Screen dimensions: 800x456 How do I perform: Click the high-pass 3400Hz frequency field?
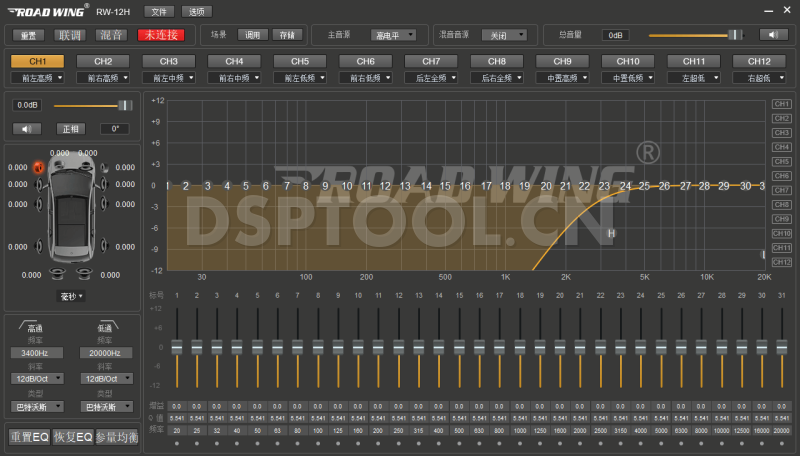[x=36, y=353]
